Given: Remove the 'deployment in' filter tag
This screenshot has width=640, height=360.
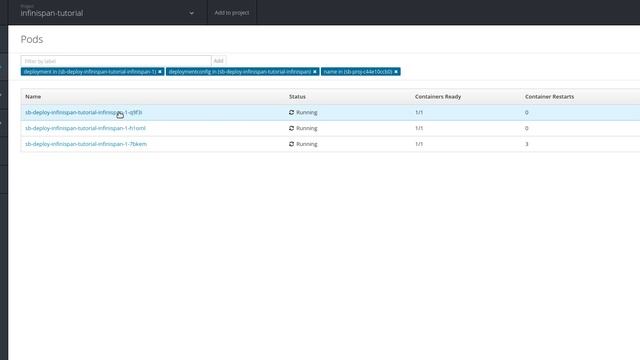Looking at the screenshot, I should (x=160, y=72).
